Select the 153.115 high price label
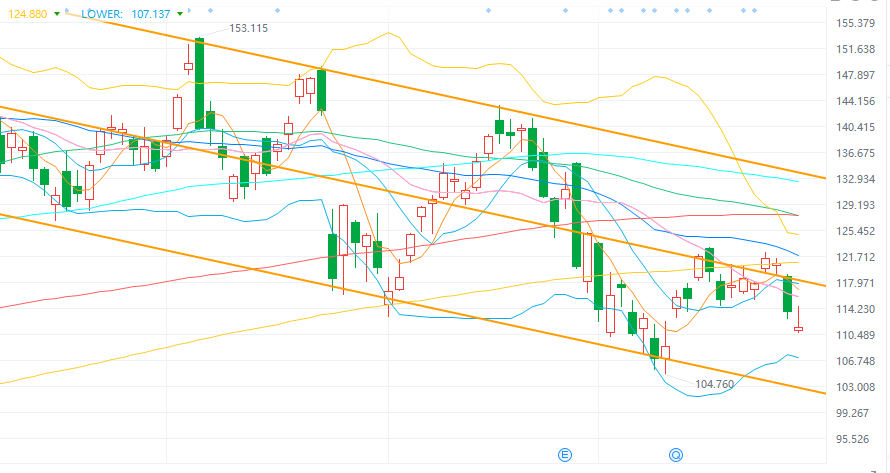Viewport: 890px width, 473px height. [x=248, y=28]
